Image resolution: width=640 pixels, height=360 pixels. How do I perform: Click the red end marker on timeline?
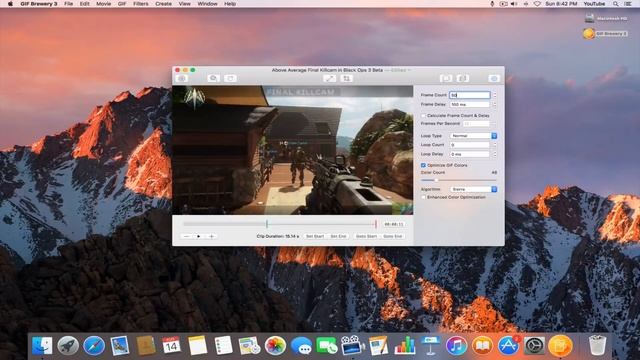(x=376, y=224)
